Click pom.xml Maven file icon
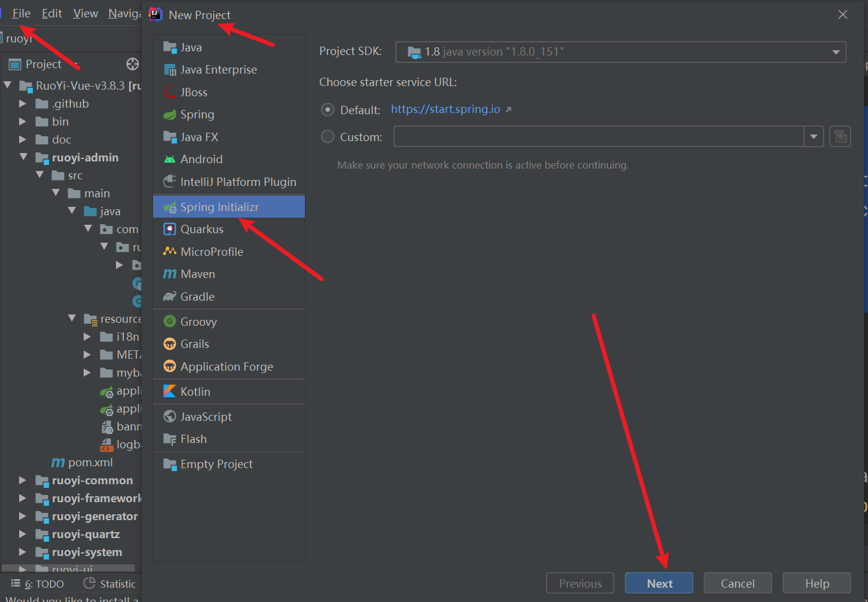The image size is (868, 602). 58,463
